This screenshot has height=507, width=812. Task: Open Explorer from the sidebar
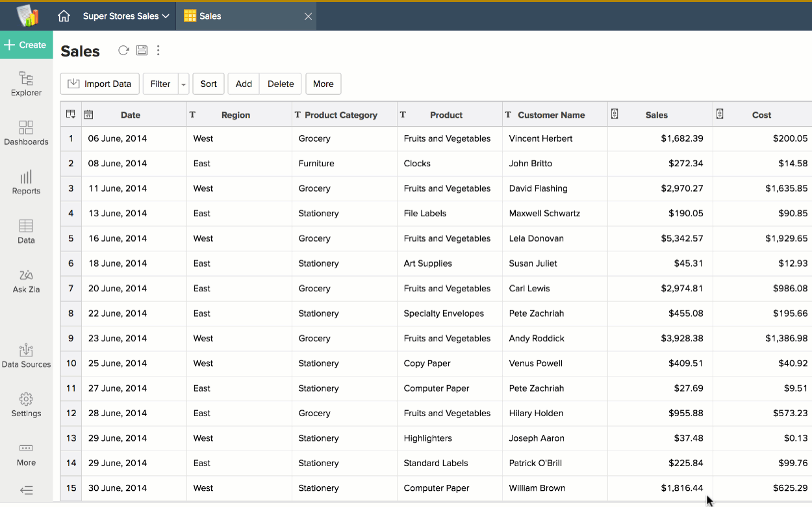[x=26, y=84]
